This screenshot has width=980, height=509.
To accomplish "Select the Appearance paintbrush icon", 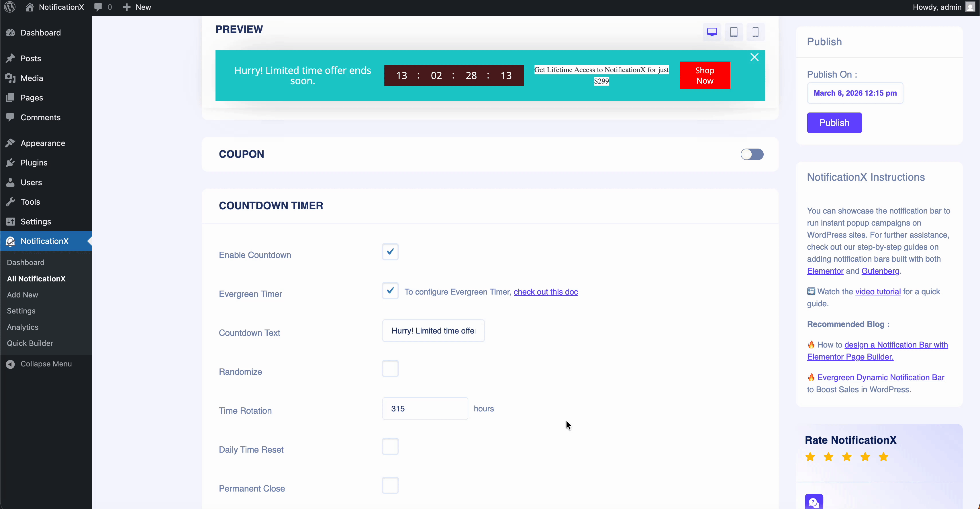I will [x=11, y=143].
